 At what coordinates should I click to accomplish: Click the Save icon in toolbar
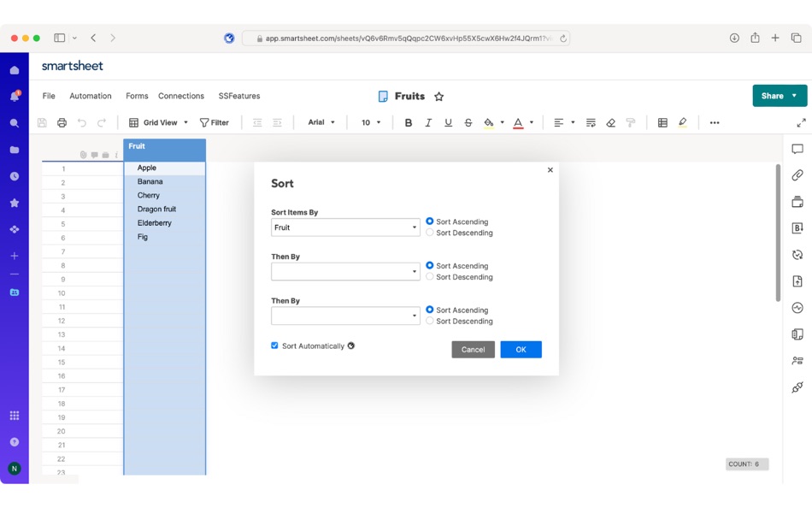tap(43, 123)
